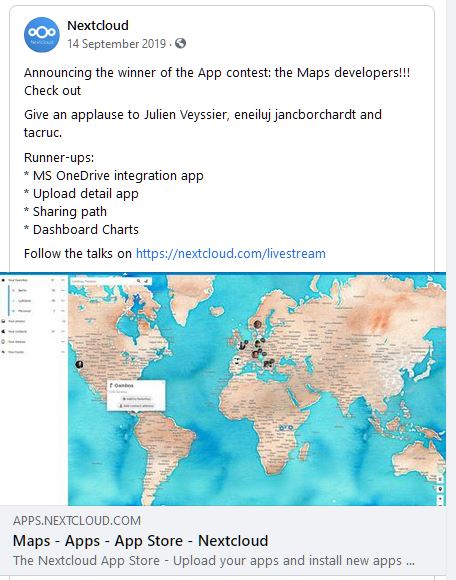Image resolution: width=456 pixels, height=580 pixels.
Task: Click the Nextcloud App Store description text
Action: (214, 560)
